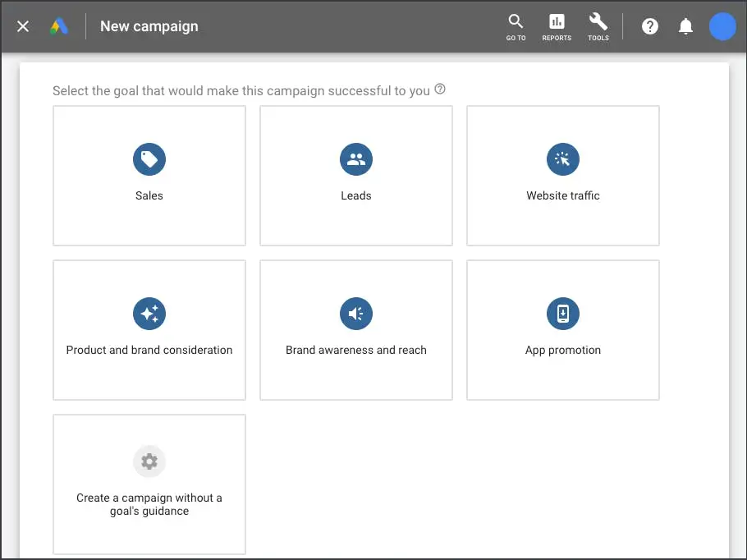Pick the Website traffic goal label

click(x=563, y=195)
